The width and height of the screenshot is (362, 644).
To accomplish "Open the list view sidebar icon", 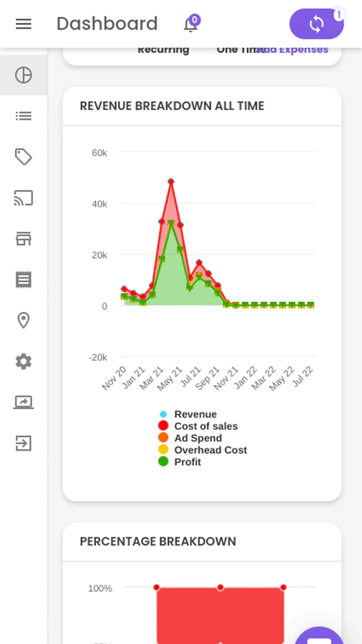I will pos(24,116).
